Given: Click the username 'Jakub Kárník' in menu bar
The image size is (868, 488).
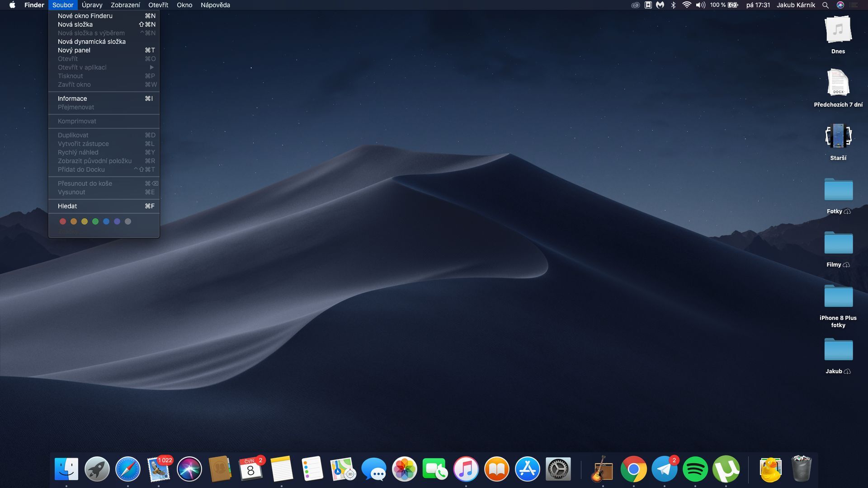Looking at the screenshot, I should [796, 5].
